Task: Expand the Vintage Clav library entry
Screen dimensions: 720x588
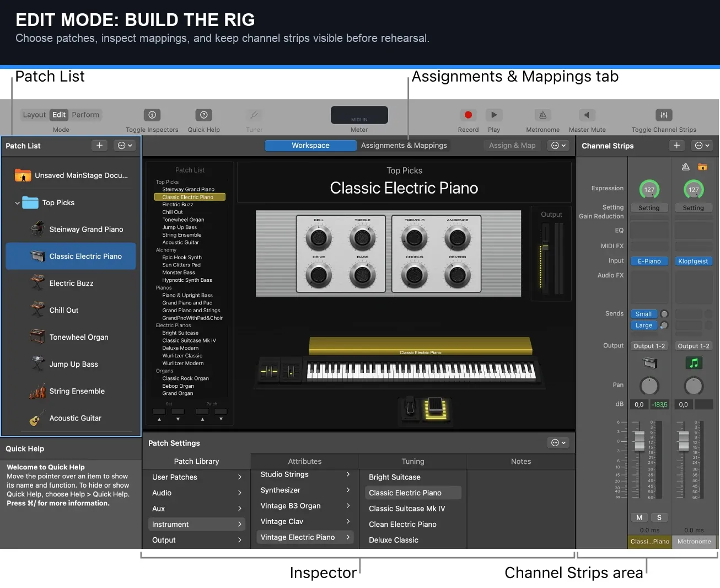Action: [x=305, y=521]
